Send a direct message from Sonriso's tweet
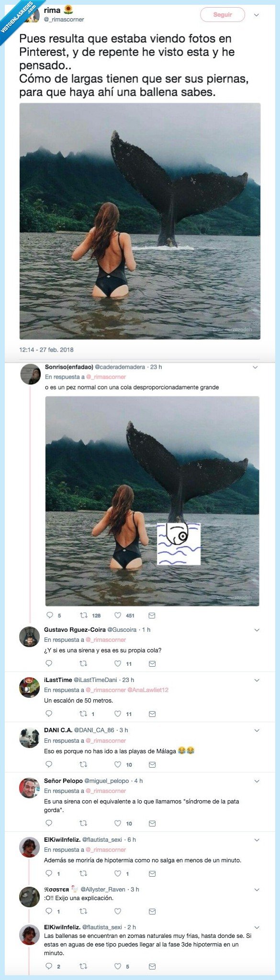Screen dimensions: 280x980 click(152, 615)
